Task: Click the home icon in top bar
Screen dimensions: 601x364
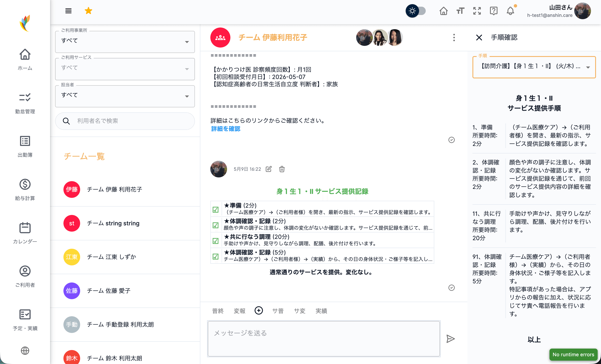Action: point(443,11)
